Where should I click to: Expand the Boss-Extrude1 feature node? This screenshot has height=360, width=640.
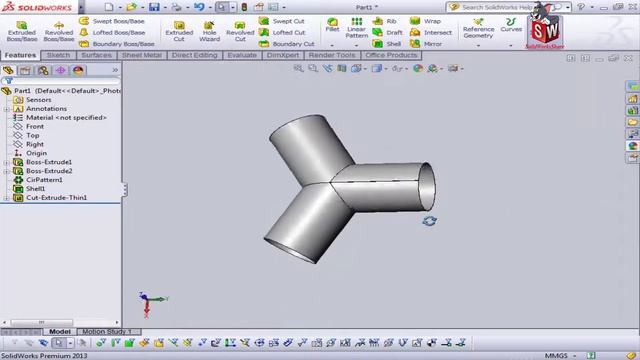(6, 162)
